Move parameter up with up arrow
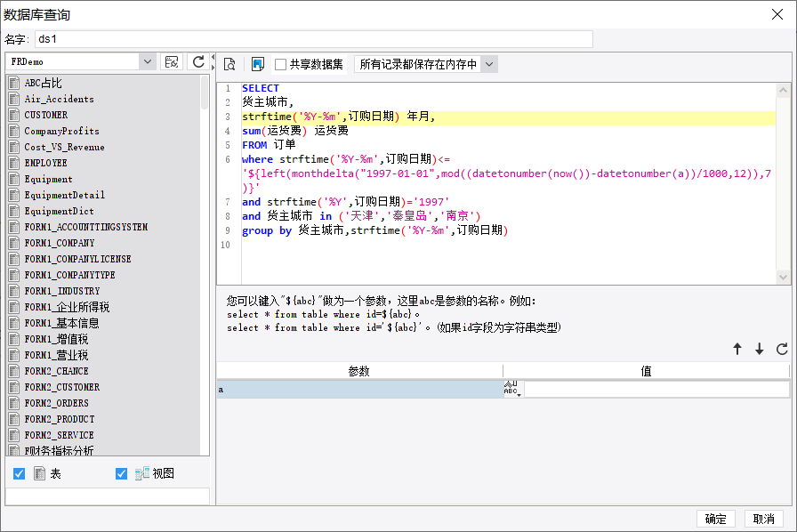 [737, 349]
